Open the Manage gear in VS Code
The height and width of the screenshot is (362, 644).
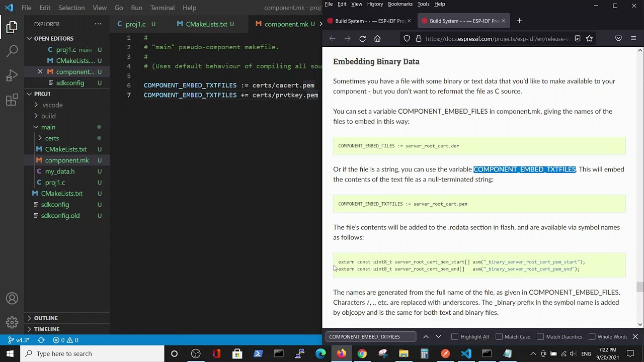[x=12, y=323]
